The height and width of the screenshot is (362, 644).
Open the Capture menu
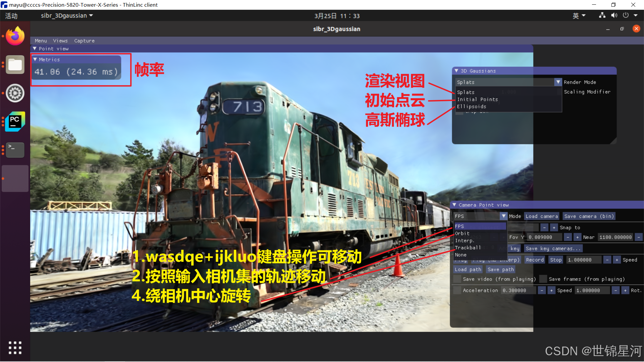pyautogui.click(x=85, y=41)
